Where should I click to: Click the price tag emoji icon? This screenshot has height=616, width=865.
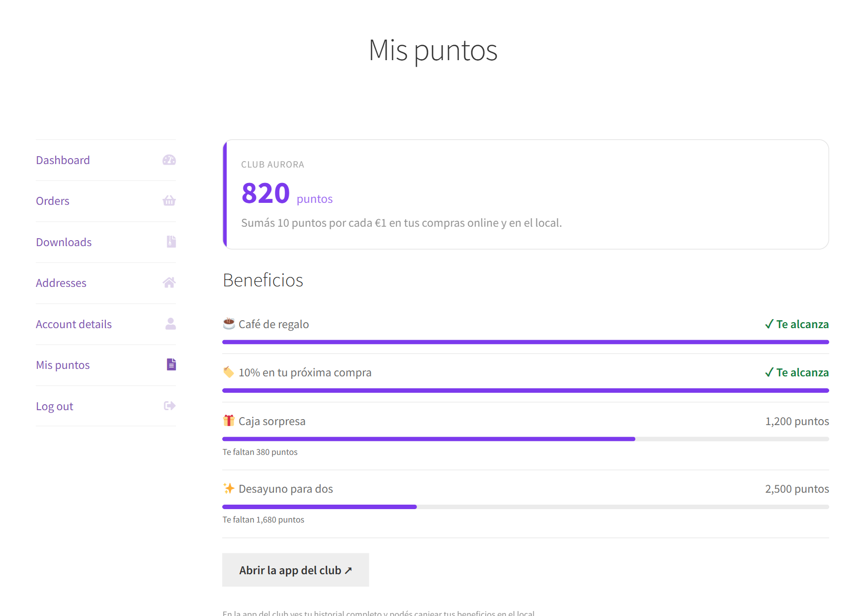(229, 372)
